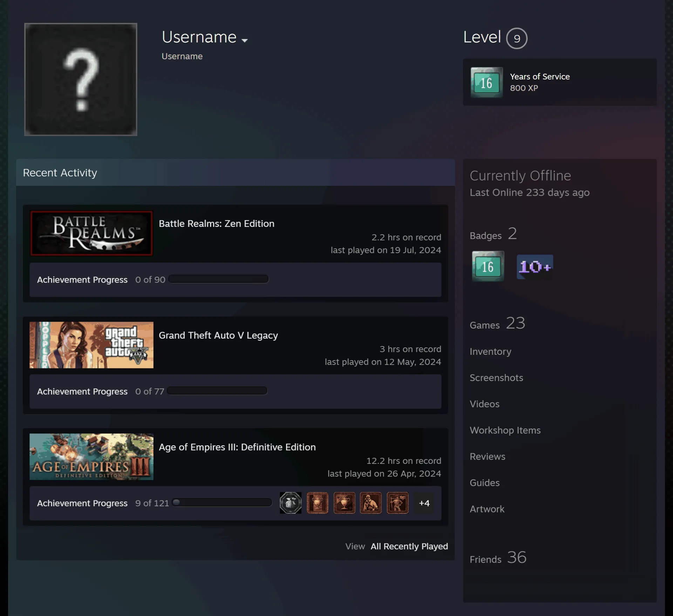Image resolution: width=673 pixels, height=616 pixels.
Task: Open the Games 23 link
Action: tap(497, 324)
